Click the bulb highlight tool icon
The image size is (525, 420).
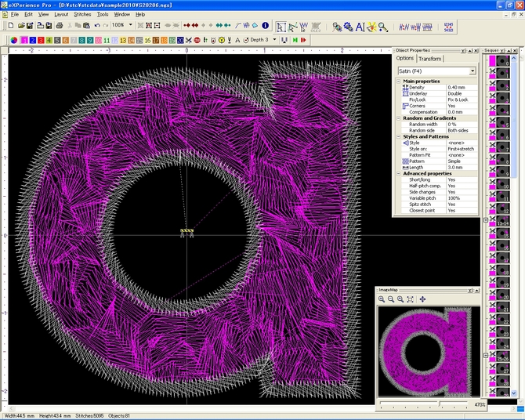point(371,27)
